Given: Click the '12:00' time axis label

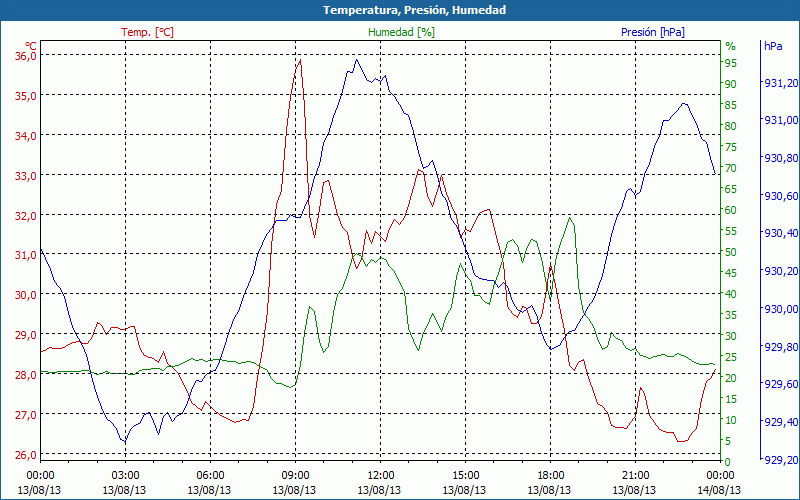Looking at the screenshot, I should tap(380, 476).
